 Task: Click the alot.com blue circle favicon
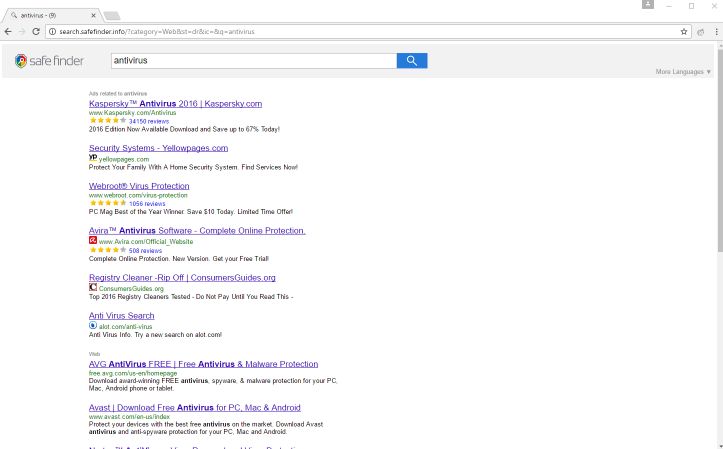click(x=93, y=325)
